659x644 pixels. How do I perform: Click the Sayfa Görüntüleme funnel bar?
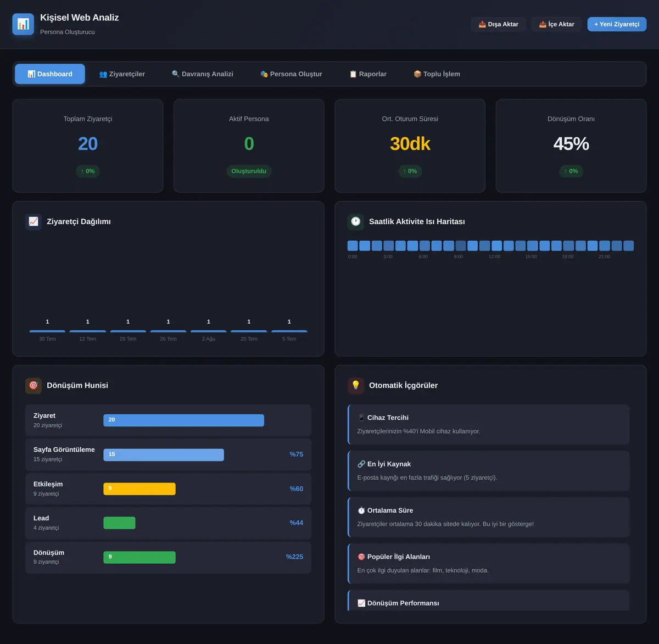pyautogui.click(x=164, y=454)
